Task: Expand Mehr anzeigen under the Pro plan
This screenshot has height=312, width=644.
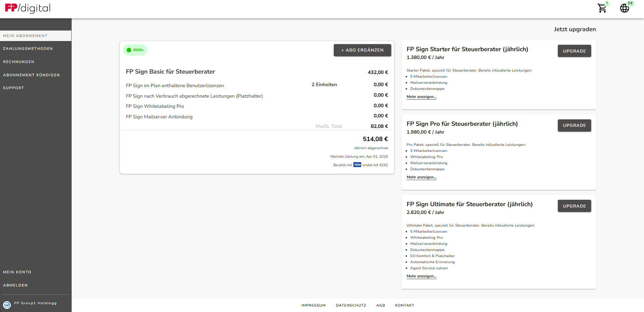Action: click(422, 177)
